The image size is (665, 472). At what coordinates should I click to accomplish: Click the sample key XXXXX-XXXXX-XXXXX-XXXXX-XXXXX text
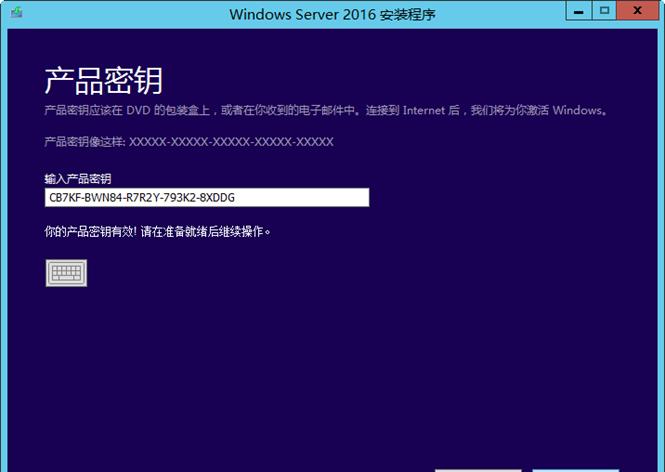pos(231,142)
